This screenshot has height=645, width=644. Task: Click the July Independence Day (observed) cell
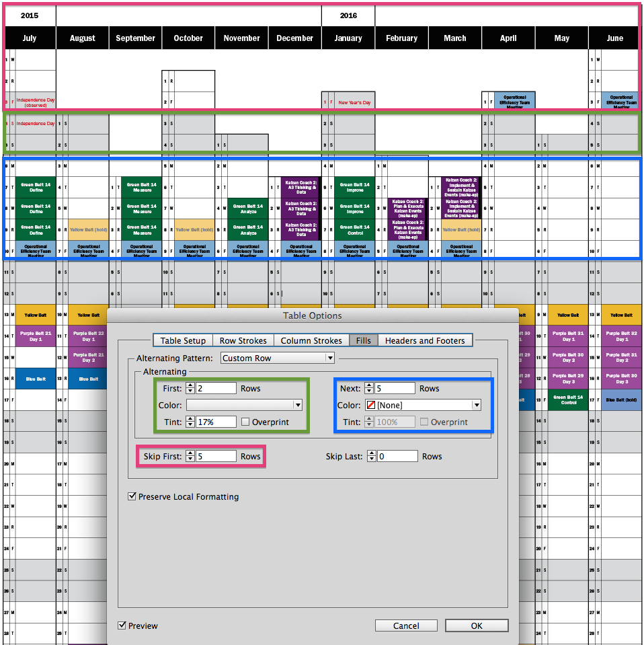coord(36,102)
